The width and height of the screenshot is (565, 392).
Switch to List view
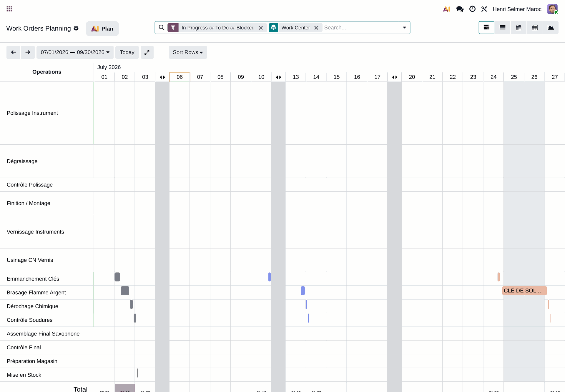(x=503, y=28)
